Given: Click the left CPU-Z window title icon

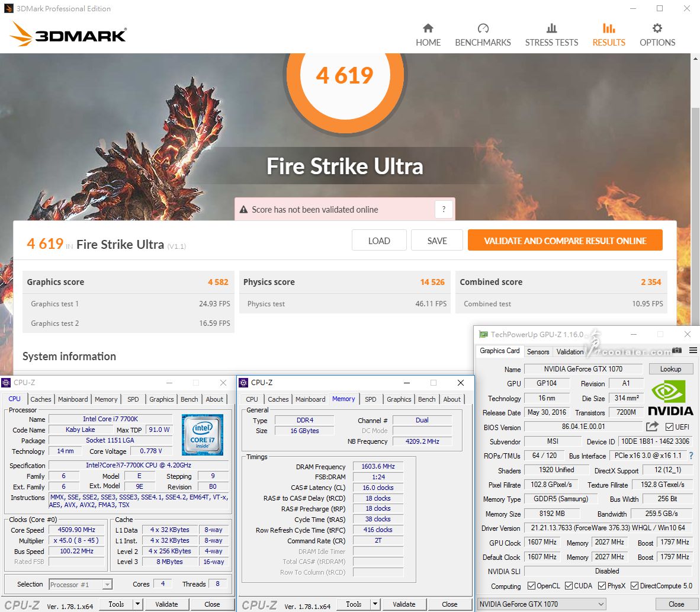Looking at the screenshot, I should pos(6,383).
